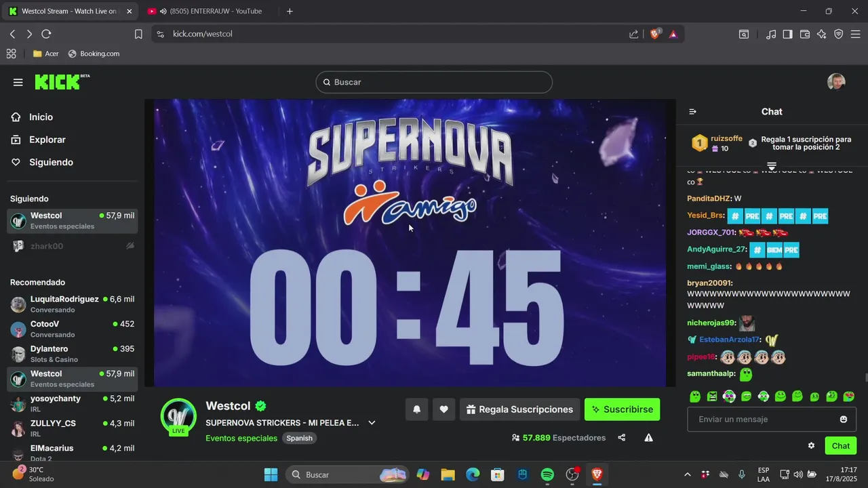Open the Booking.com bookmark
868x488 pixels.
pos(94,54)
